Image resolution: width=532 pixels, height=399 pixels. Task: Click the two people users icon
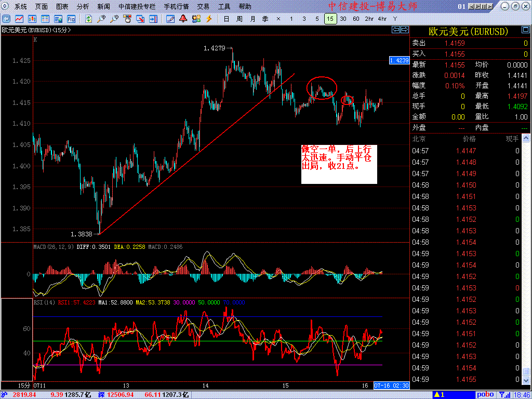click(x=196, y=19)
